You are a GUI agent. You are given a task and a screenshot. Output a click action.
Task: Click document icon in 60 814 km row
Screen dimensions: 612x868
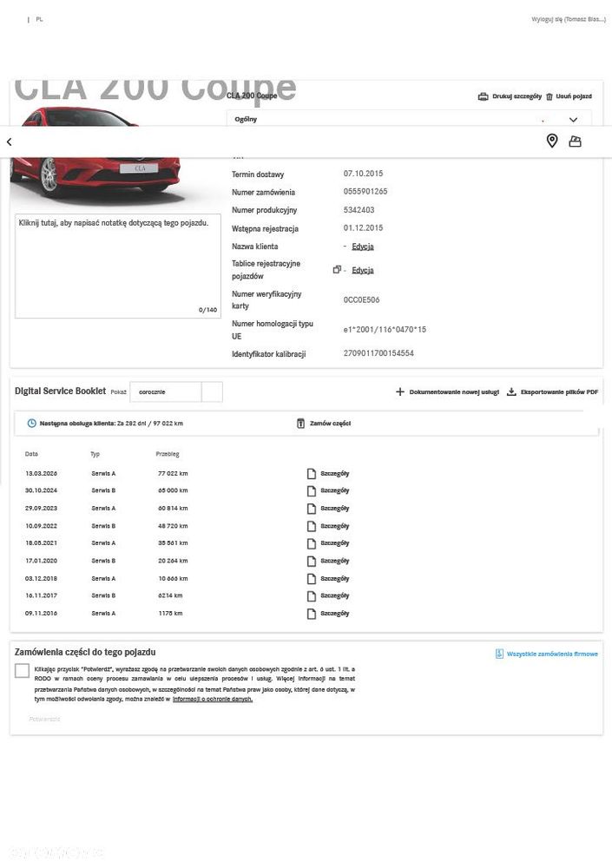click(x=312, y=509)
